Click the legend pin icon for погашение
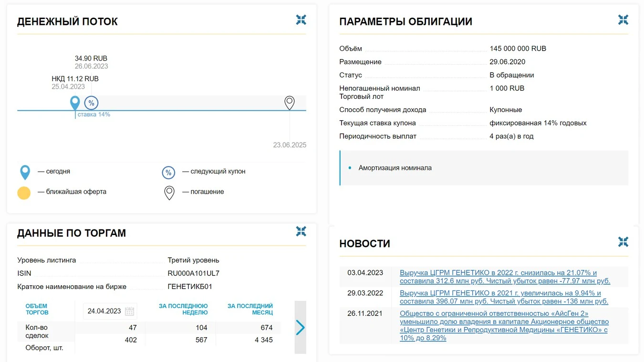The width and height of the screenshot is (644, 362). (169, 193)
